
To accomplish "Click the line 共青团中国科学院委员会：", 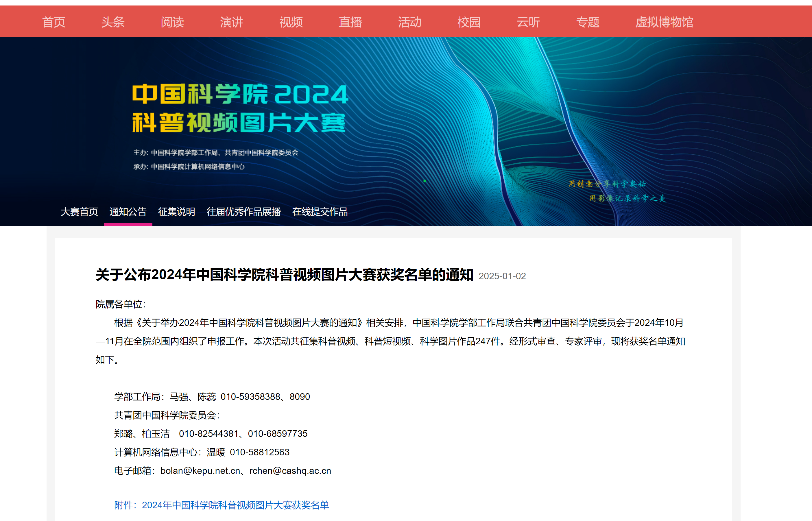I will click(167, 415).
